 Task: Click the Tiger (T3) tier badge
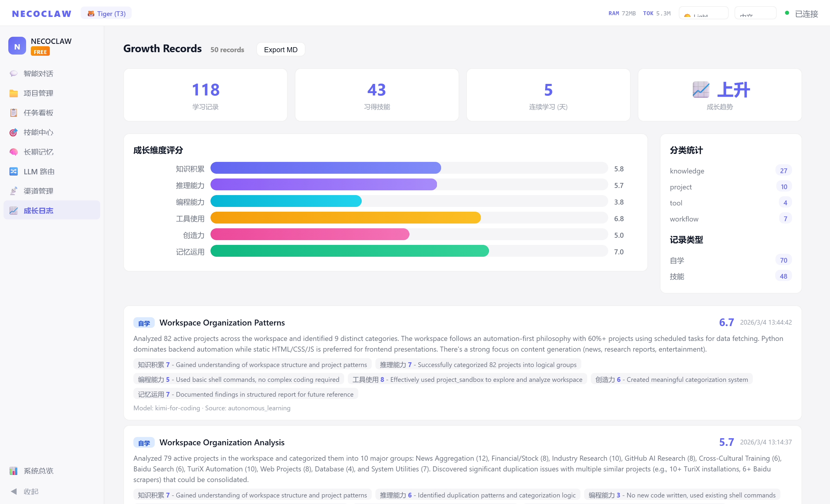(x=106, y=13)
